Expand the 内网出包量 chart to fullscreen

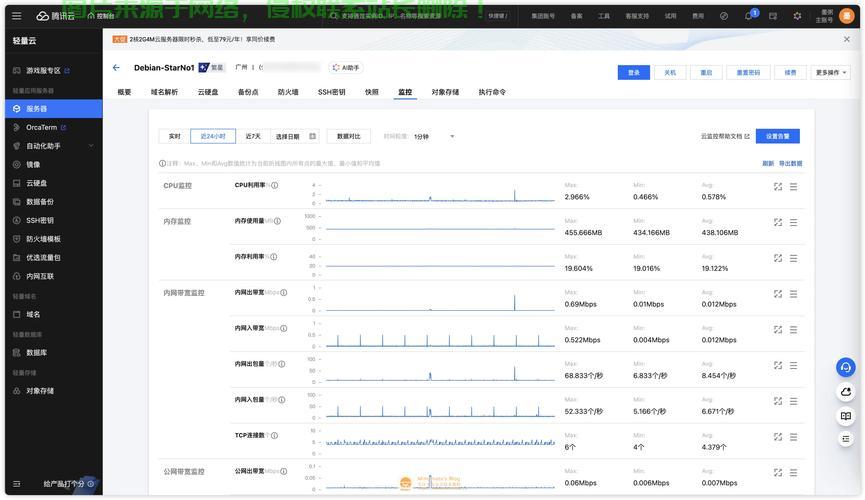pos(778,365)
